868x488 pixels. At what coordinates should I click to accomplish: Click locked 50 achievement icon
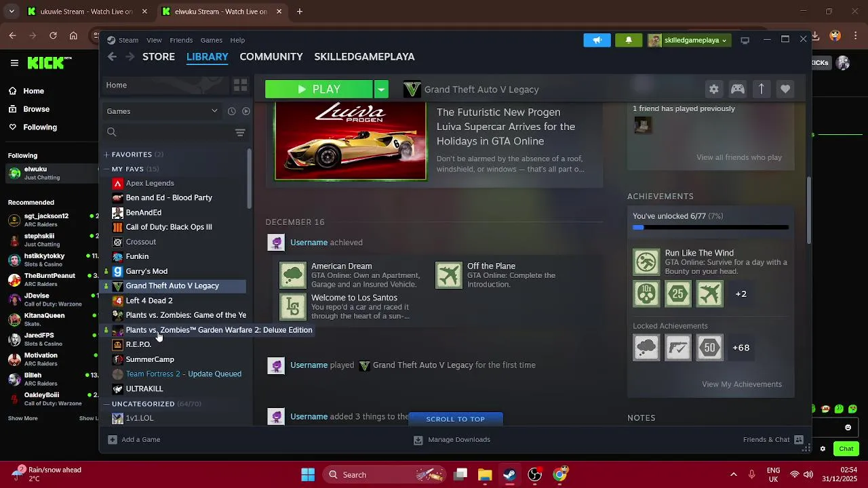[x=709, y=348]
